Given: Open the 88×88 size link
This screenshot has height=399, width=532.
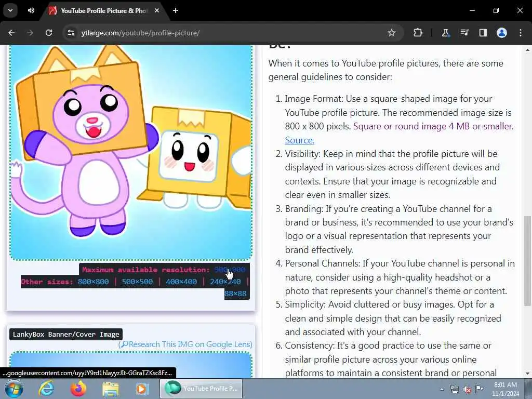Looking at the screenshot, I should (235, 294).
